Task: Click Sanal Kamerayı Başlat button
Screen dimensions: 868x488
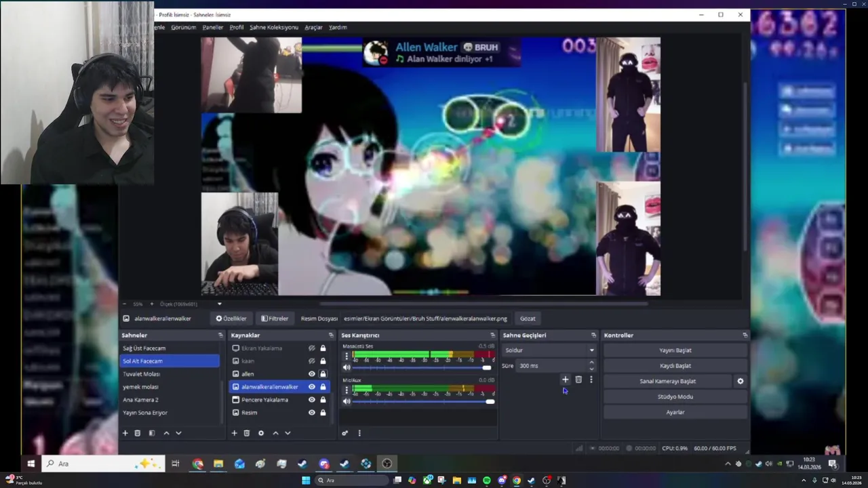Action: click(668, 381)
